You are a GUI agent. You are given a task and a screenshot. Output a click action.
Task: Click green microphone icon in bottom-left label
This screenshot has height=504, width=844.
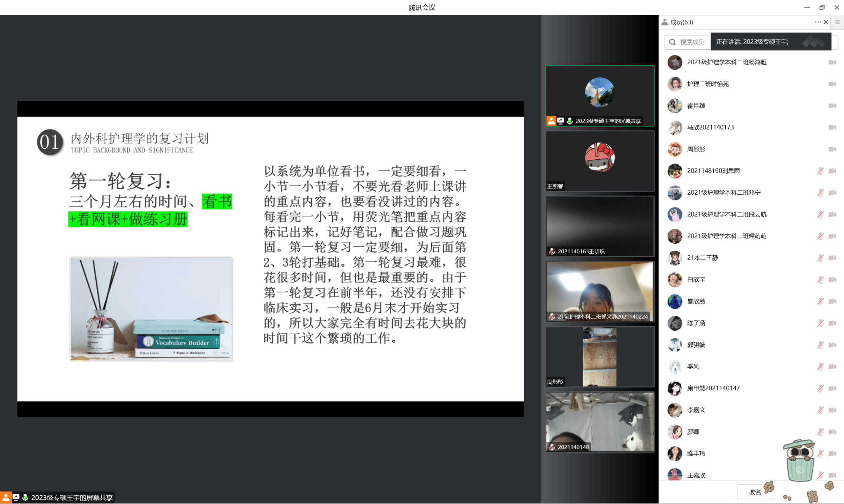[x=25, y=497]
